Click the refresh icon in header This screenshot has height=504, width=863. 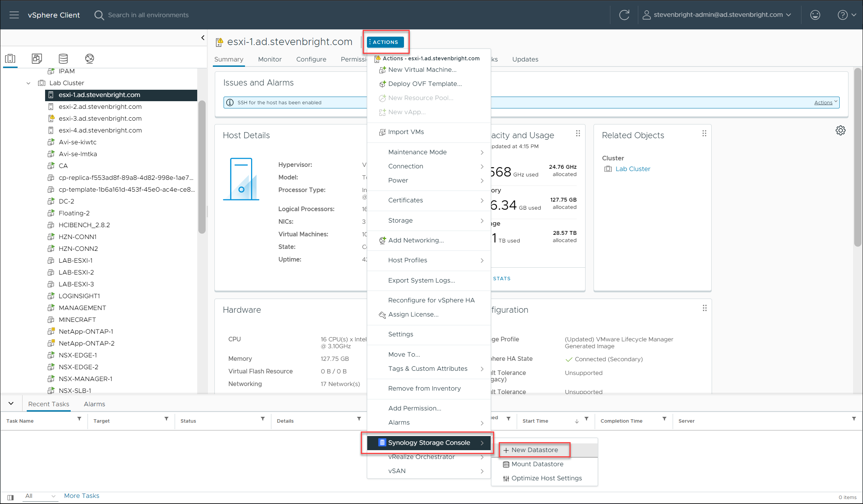[x=624, y=15]
